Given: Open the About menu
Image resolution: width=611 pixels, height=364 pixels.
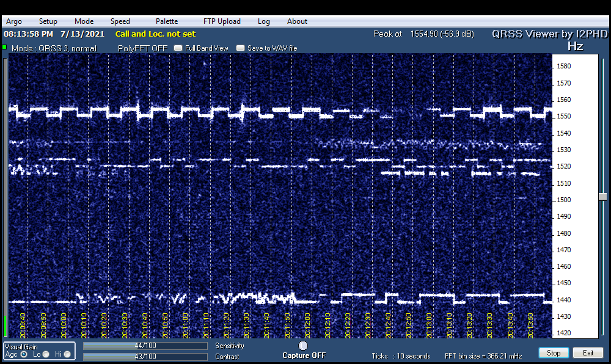Looking at the screenshot, I should tap(297, 21).
